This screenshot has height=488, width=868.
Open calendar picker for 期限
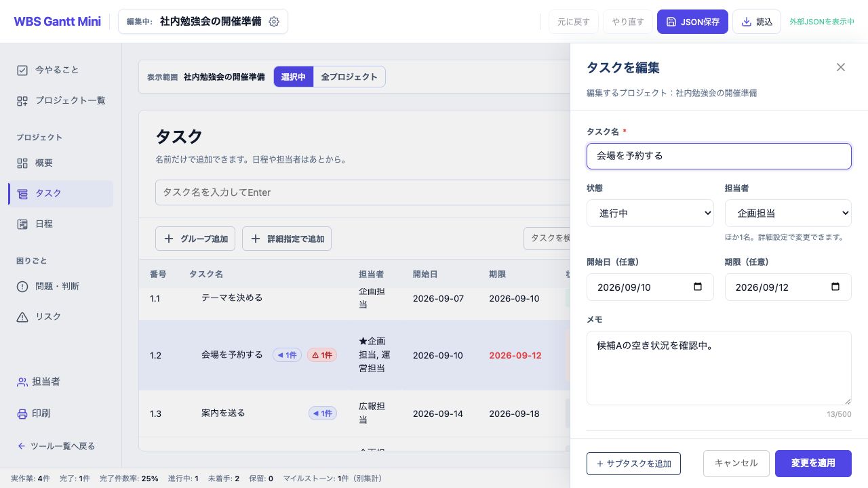tap(835, 287)
